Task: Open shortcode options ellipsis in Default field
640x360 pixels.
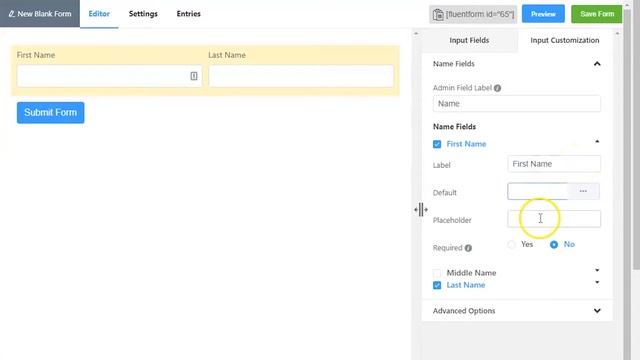Action: click(583, 191)
